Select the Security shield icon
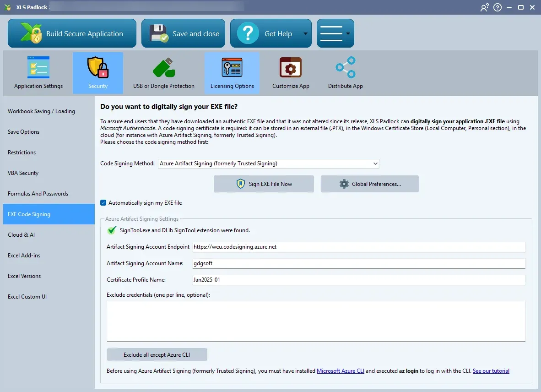The height and width of the screenshot is (392, 541). click(97, 67)
